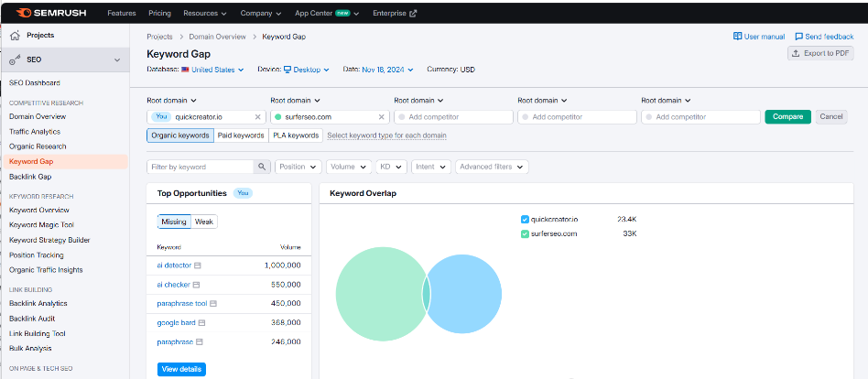The image size is (868, 379).
Task: Open Features in top navigation
Action: tap(121, 14)
